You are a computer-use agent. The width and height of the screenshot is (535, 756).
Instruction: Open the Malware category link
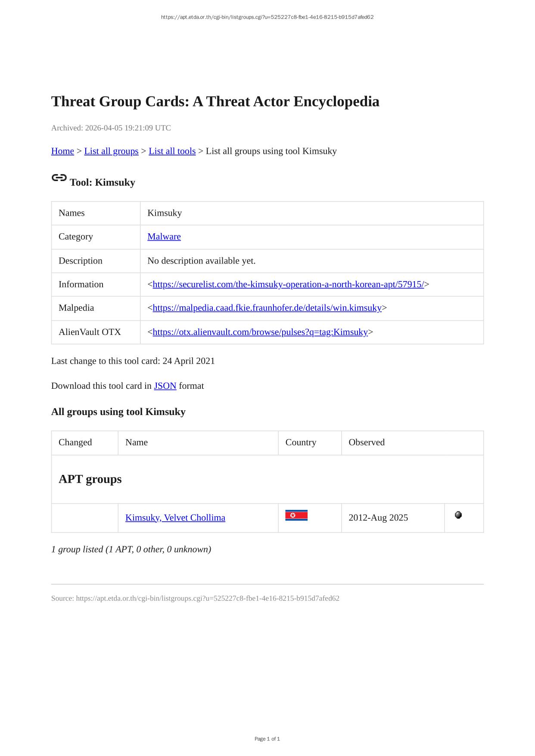pyautogui.click(x=164, y=237)
